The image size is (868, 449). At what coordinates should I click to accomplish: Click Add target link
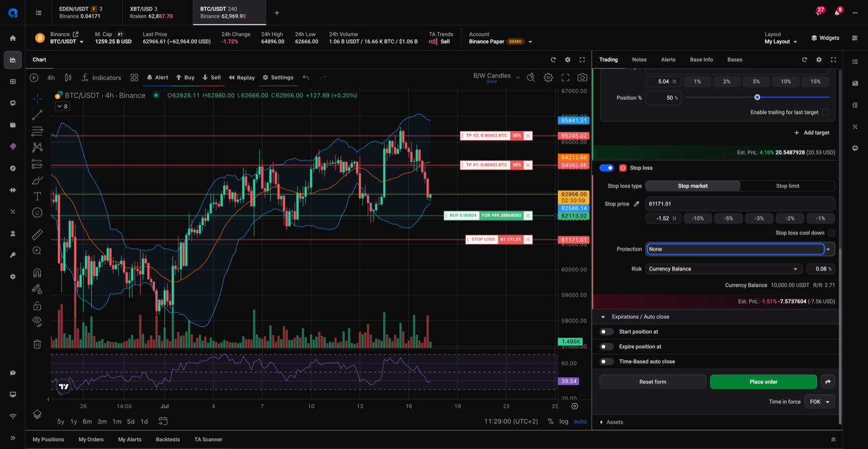[812, 133]
